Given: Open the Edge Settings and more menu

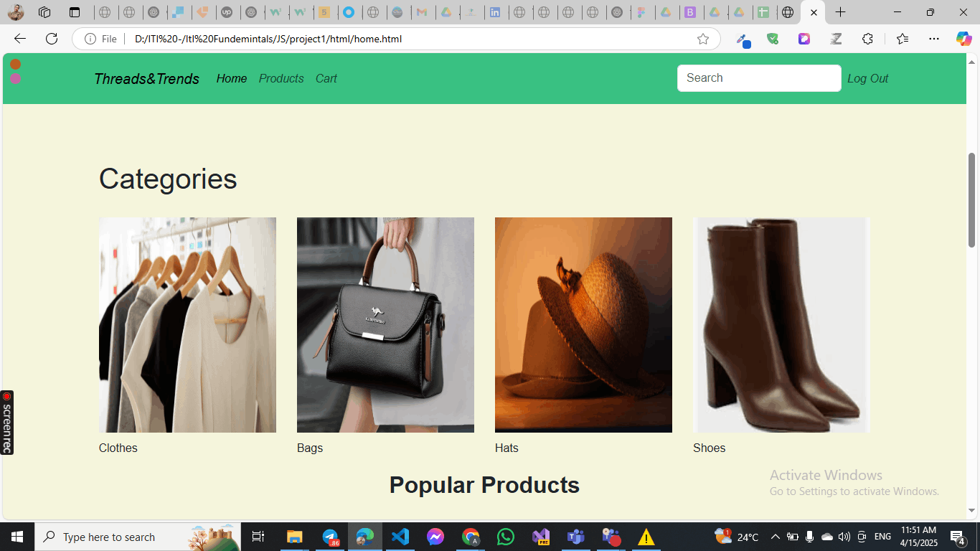Looking at the screenshot, I should [x=933, y=39].
